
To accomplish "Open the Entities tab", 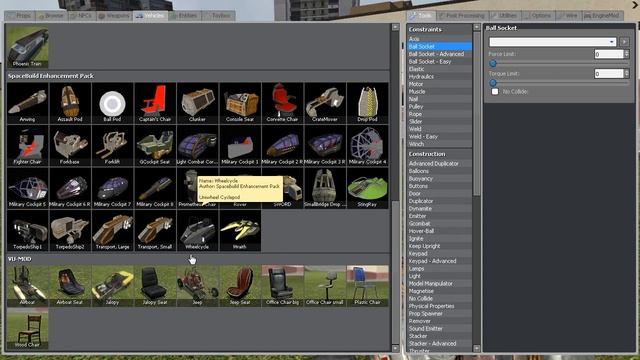I will pyautogui.click(x=184, y=16).
